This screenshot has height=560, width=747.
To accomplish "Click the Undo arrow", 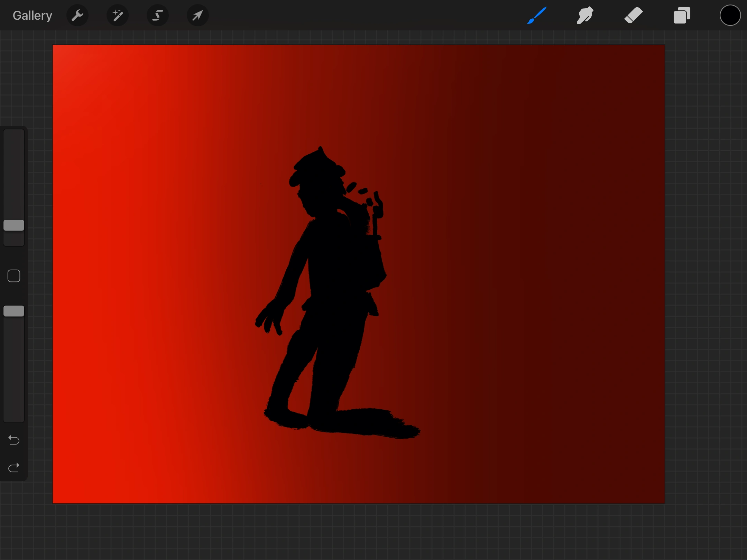I will coord(14,440).
